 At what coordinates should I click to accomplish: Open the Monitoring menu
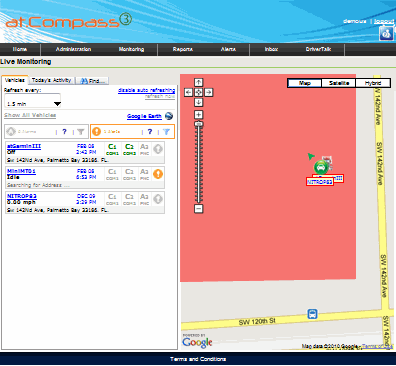131,49
